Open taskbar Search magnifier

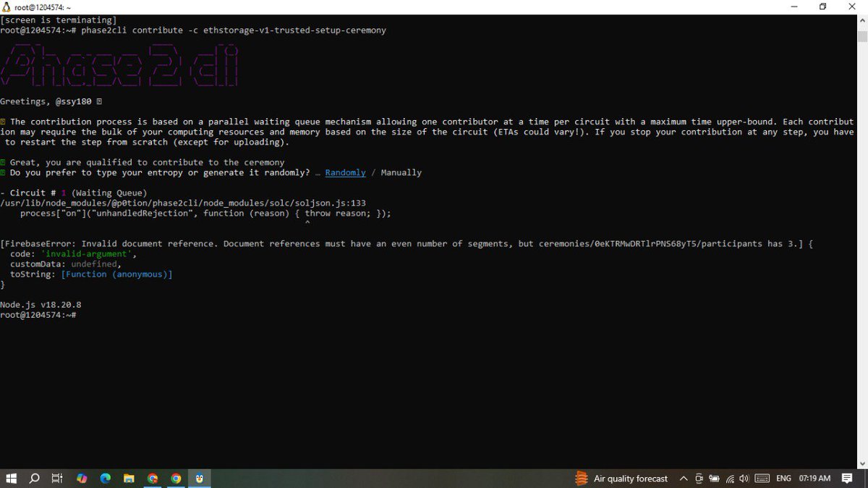34,479
